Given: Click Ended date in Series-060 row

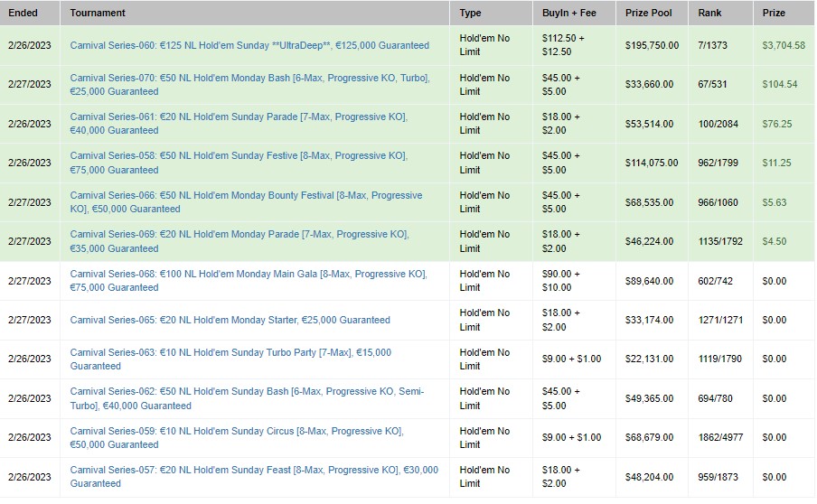Looking at the screenshot, I should coord(29,45).
